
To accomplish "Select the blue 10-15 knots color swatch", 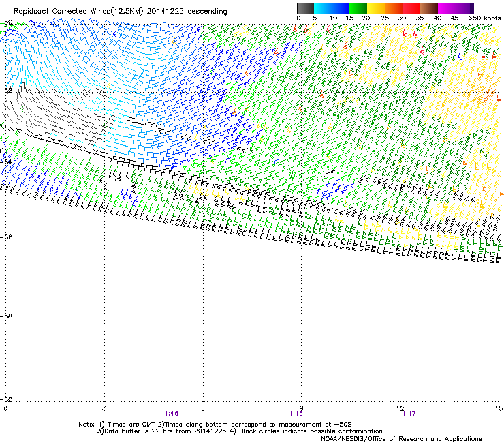I will click(x=341, y=8).
